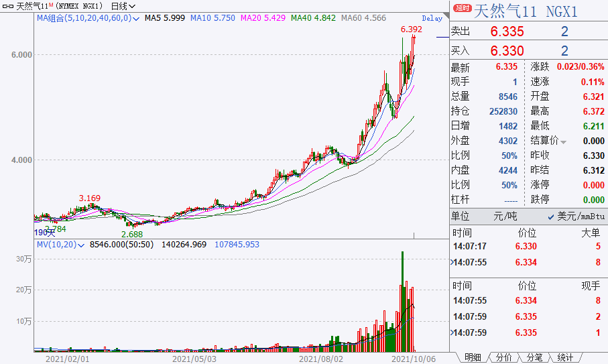Select the 14:07:59 trade row with volume 1
Screen dimensions: 608x364
(528, 332)
